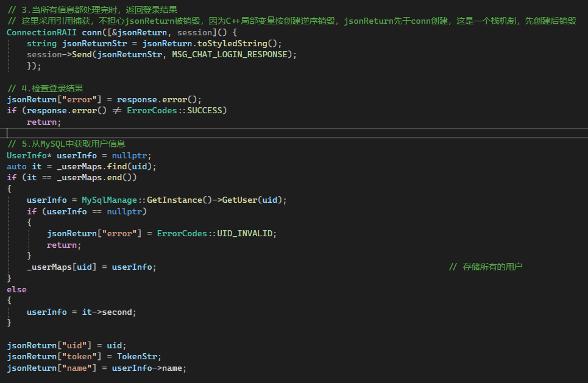Viewport: 588px width, 383px height.
Task: Click the 'else' keyword
Action: [16, 290]
